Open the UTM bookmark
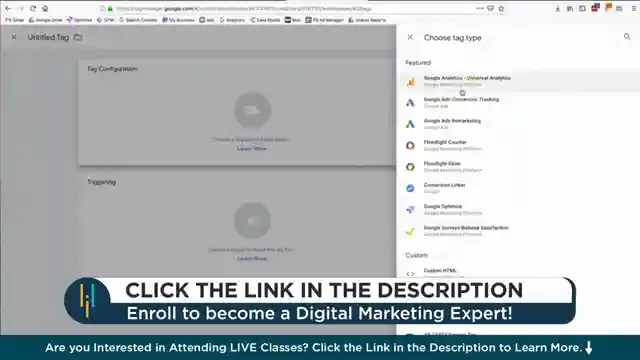 (105, 20)
